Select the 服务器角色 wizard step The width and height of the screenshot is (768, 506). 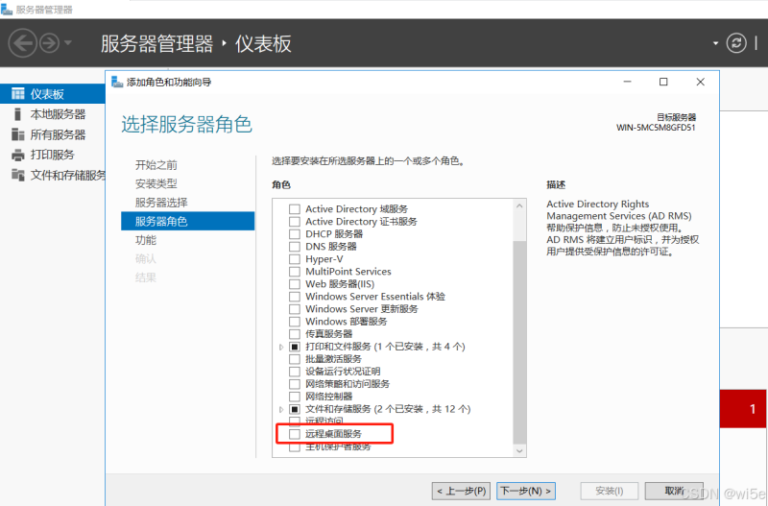pyautogui.click(x=188, y=221)
